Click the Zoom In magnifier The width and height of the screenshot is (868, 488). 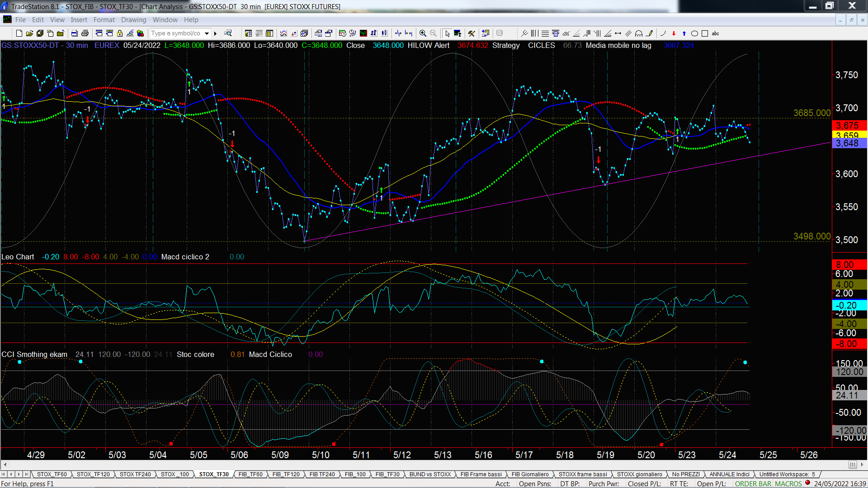point(423,33)
